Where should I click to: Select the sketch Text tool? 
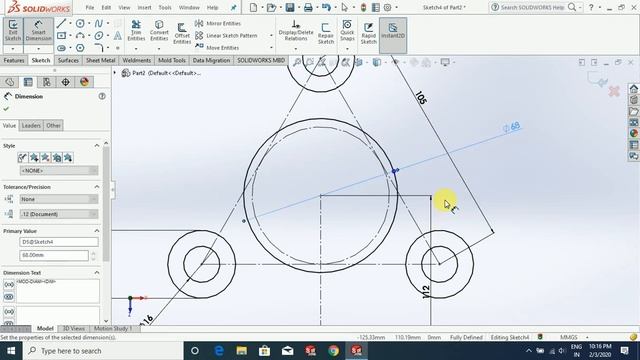click(x=118, y=36)
